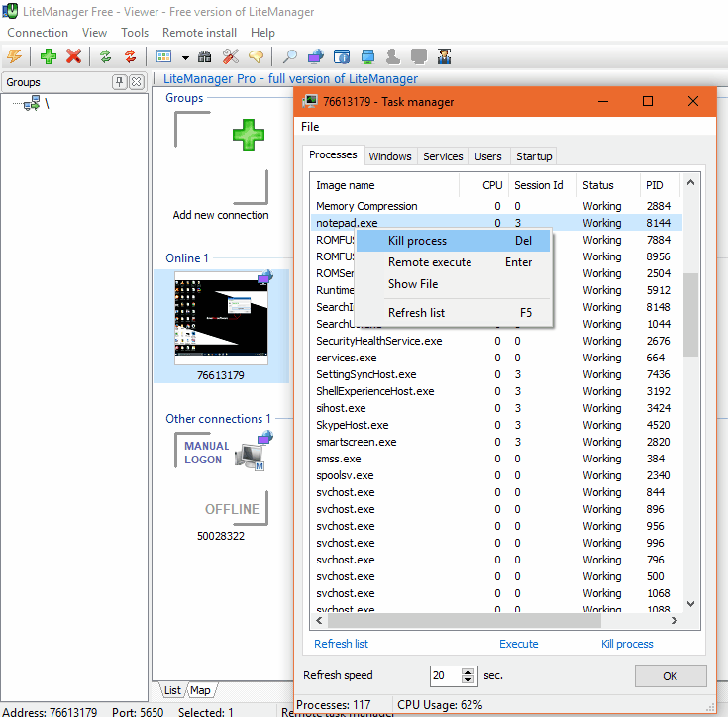Click the Refresh speed value field
Image resolution: width=728 pixels, height=717 pixels.
point(446,675)
